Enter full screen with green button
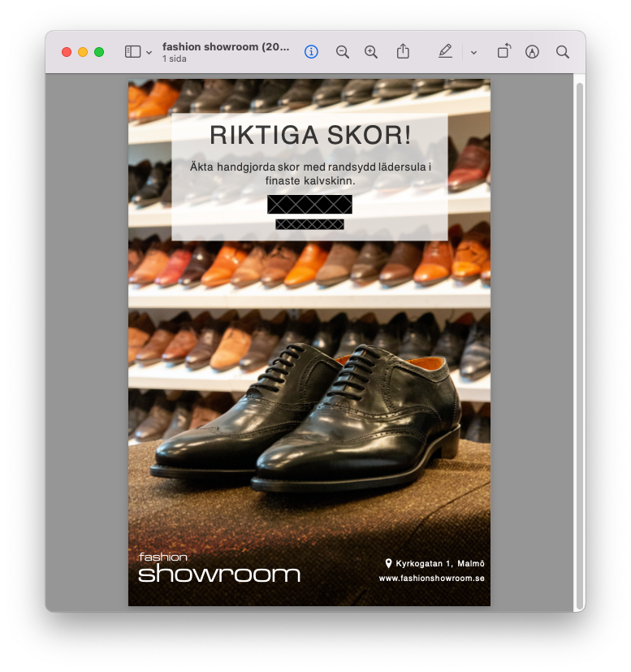 99,52
